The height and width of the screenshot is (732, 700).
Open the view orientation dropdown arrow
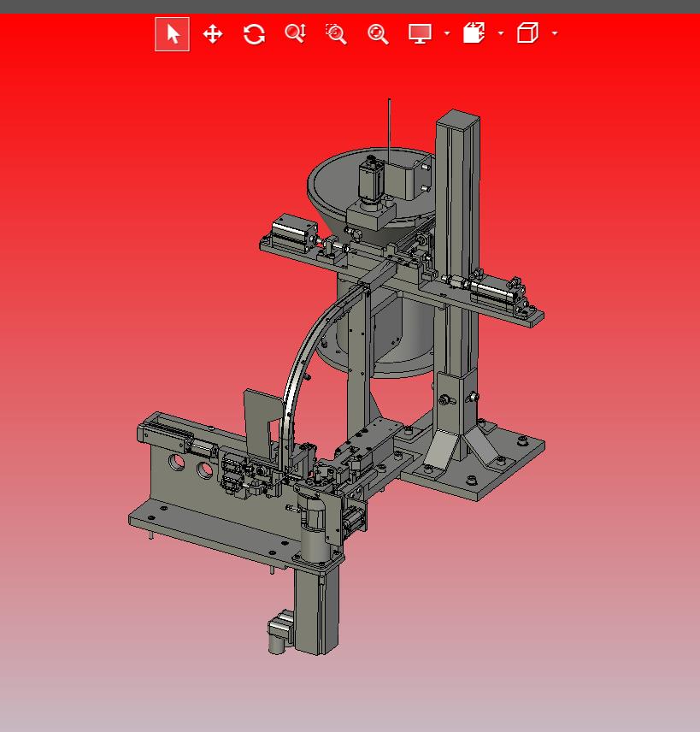click(555, 33)
